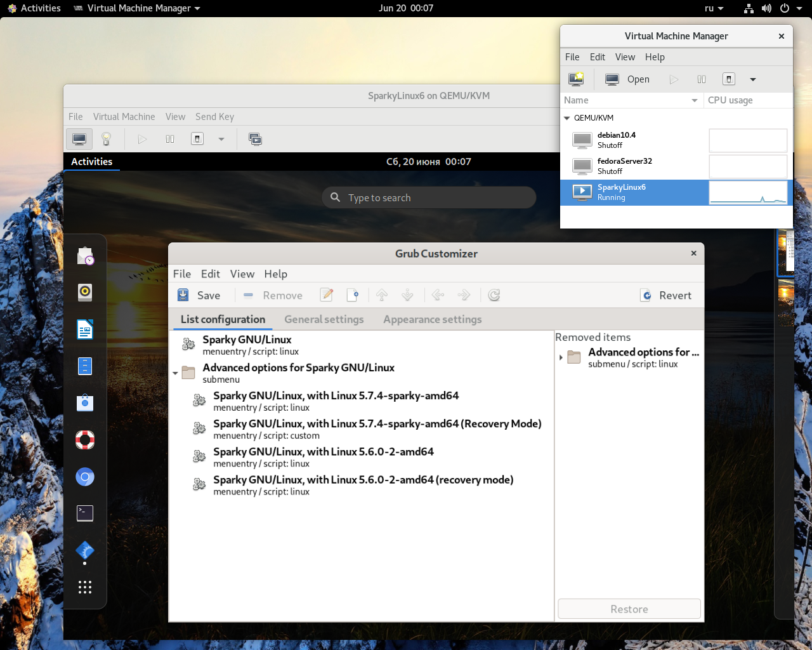Click Save icon in Grub Customizer toolbar
The height and width of the screenshot is (650, 812).
(x=183, y=295)
